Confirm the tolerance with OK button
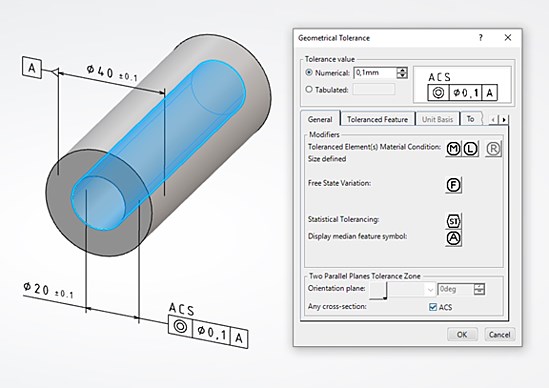Screen dimensions: 549x388 coord(462,334)
